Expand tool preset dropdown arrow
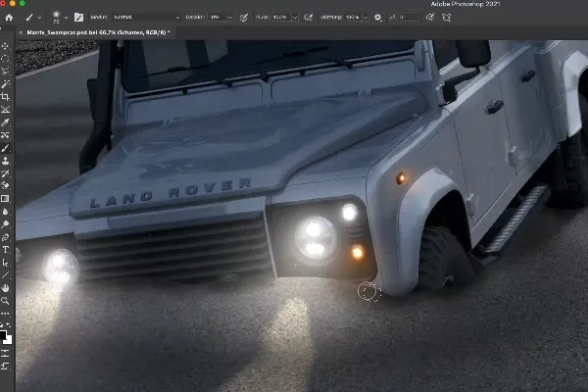This screenshot has width=588, height=392. 39,18
